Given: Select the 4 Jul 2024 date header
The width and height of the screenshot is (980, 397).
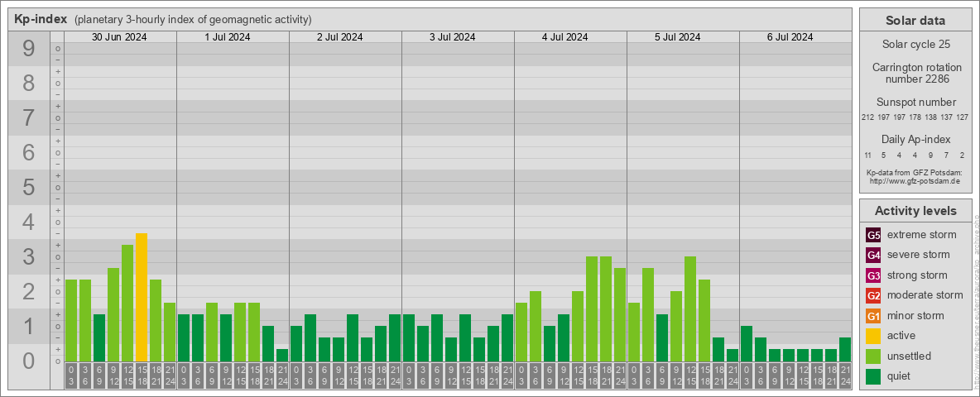Looking at the screenshot, I should 570,37.
